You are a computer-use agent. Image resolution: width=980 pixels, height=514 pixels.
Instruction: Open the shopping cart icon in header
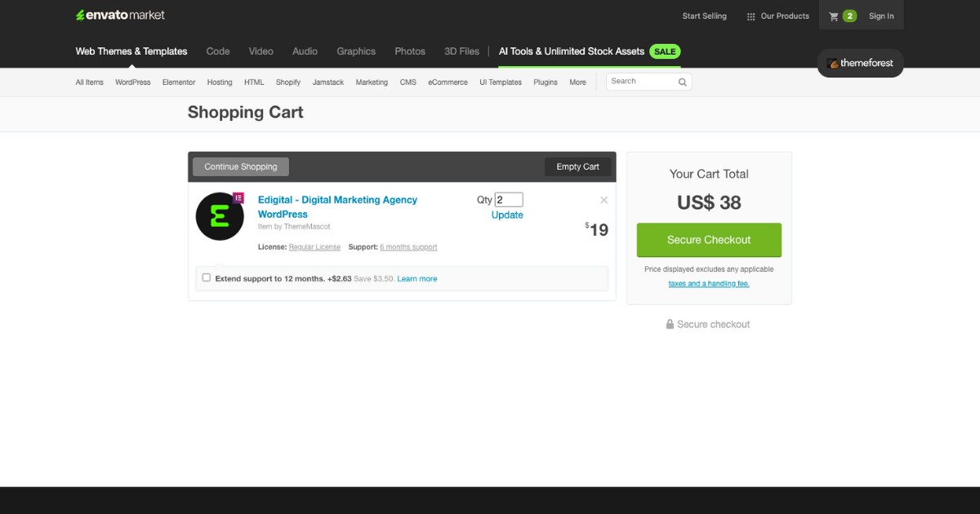[834, 16]
